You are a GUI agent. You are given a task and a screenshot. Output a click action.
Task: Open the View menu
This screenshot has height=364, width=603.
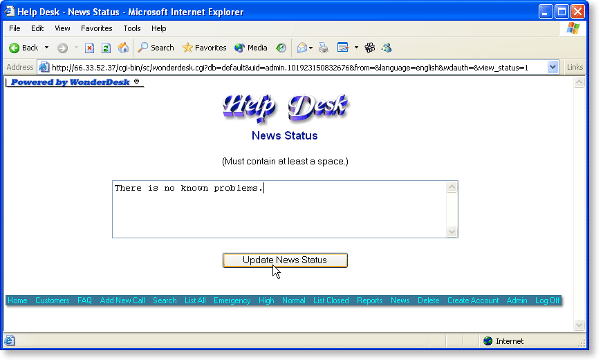[62, 28]
